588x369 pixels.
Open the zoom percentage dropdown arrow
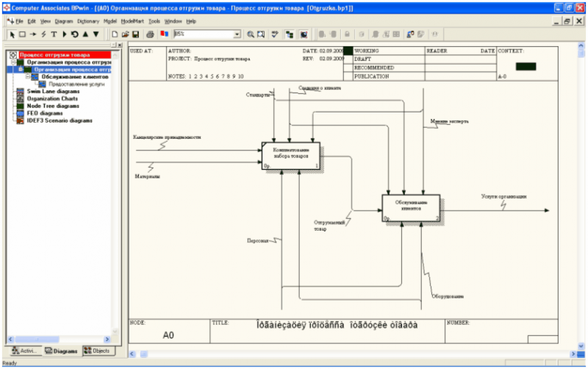237,35
